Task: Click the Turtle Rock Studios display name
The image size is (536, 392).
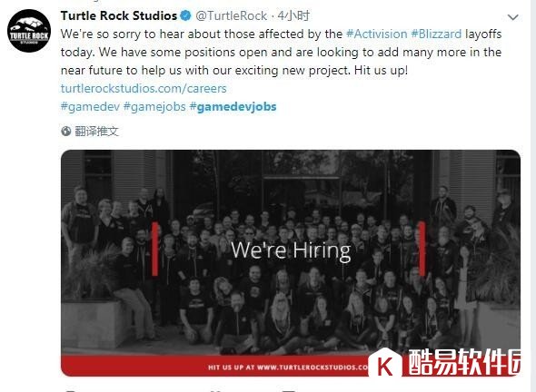Action: (x=119, y=15)
